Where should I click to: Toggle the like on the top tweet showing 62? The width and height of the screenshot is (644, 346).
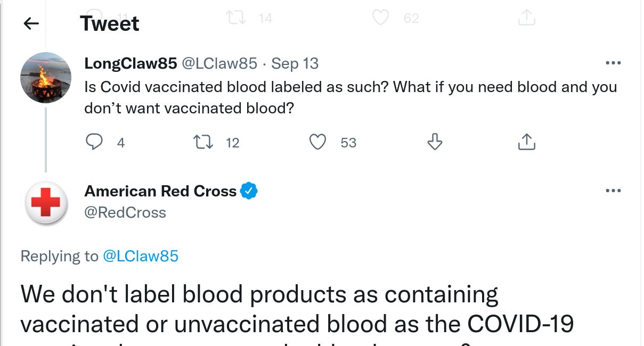coord(380,18)
